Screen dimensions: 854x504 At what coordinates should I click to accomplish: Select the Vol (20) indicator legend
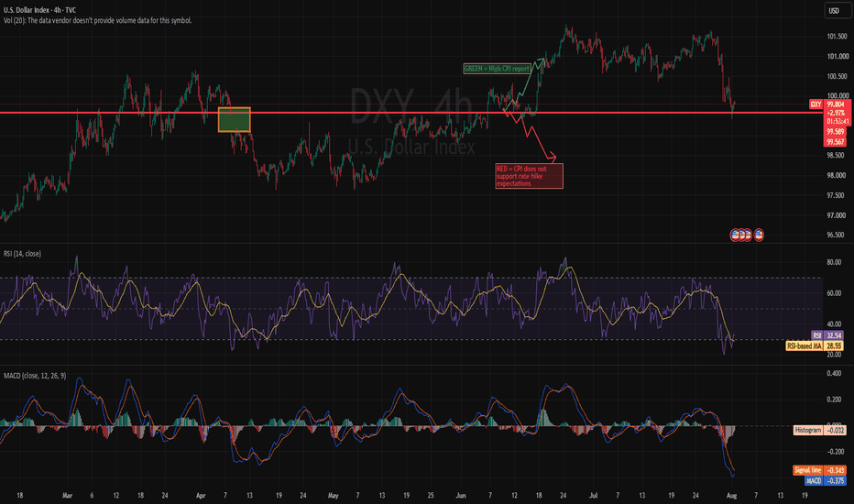point(97,21)
